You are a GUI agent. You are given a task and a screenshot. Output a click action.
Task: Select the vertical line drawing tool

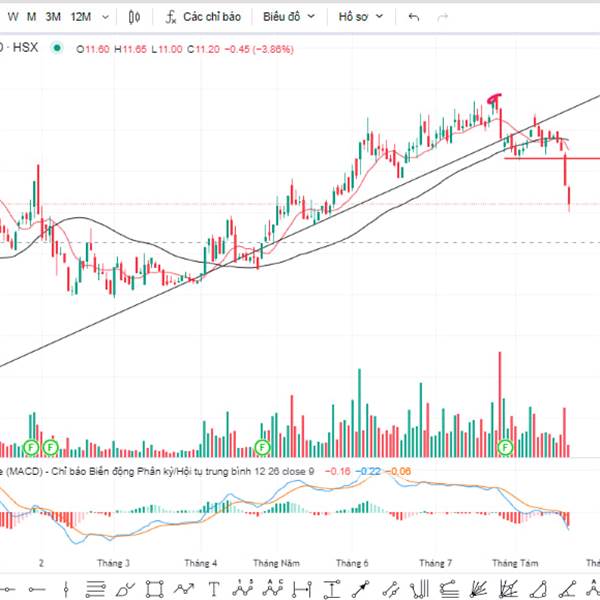tap(66, 589)
